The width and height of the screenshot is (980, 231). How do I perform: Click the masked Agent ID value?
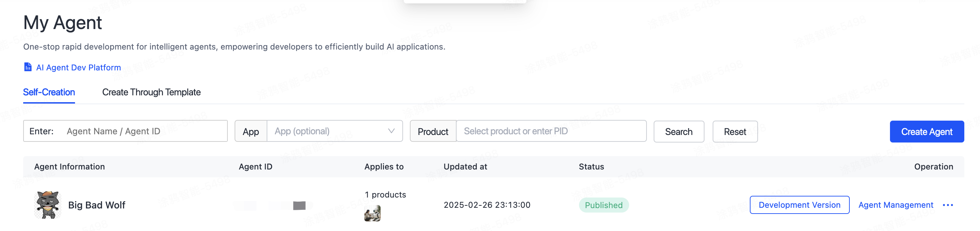(x=273, y=206)
